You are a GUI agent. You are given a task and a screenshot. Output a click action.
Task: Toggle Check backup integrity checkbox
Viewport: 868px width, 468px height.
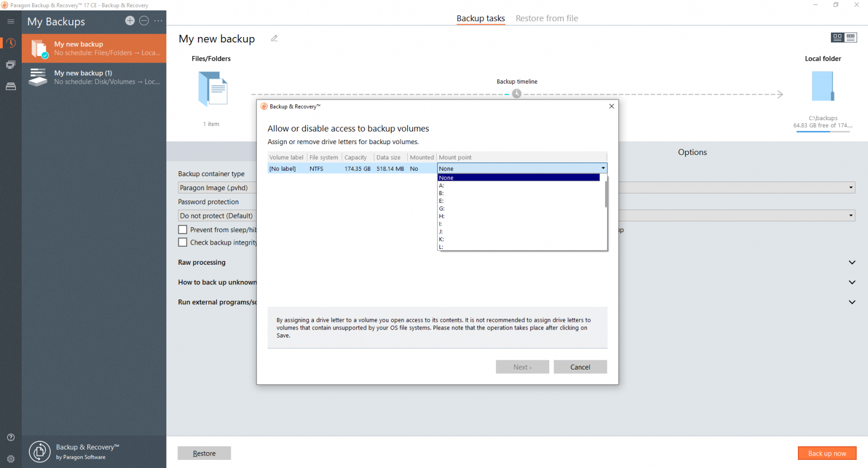coord(183,242)
